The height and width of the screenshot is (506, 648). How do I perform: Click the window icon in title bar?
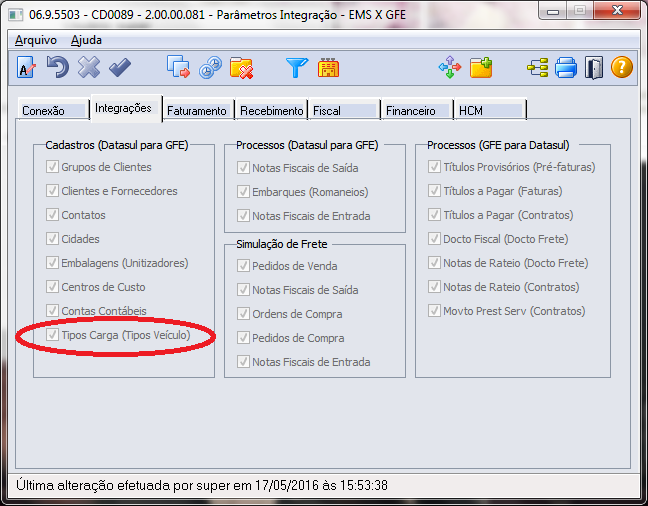click(16, 15)
